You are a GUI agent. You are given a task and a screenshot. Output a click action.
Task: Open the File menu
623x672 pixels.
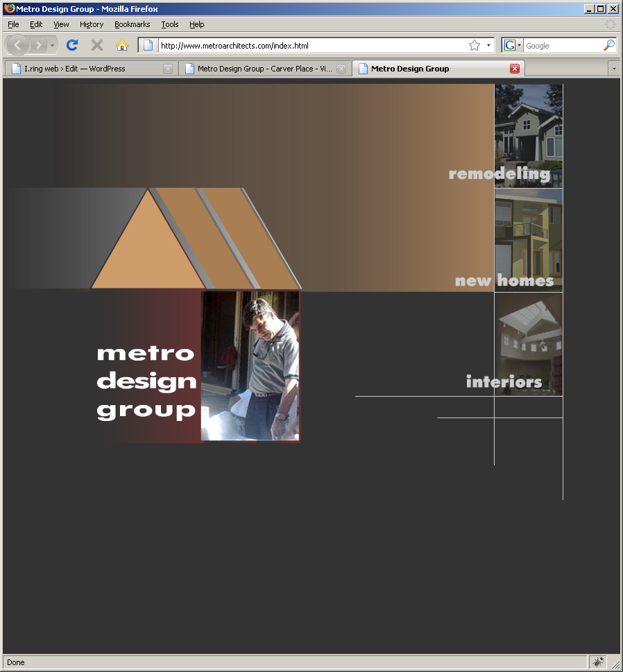point(13,24)
